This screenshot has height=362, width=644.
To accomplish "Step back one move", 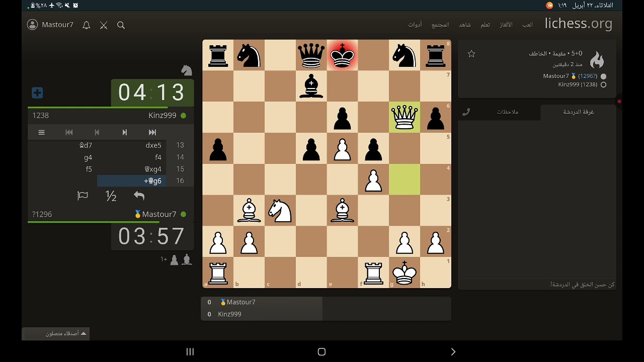I will [x=97, y=132].
